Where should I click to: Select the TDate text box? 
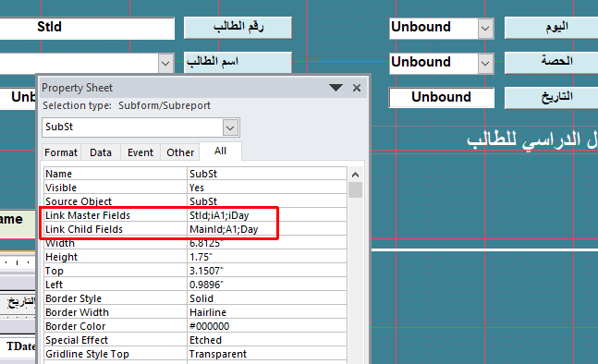18,346
